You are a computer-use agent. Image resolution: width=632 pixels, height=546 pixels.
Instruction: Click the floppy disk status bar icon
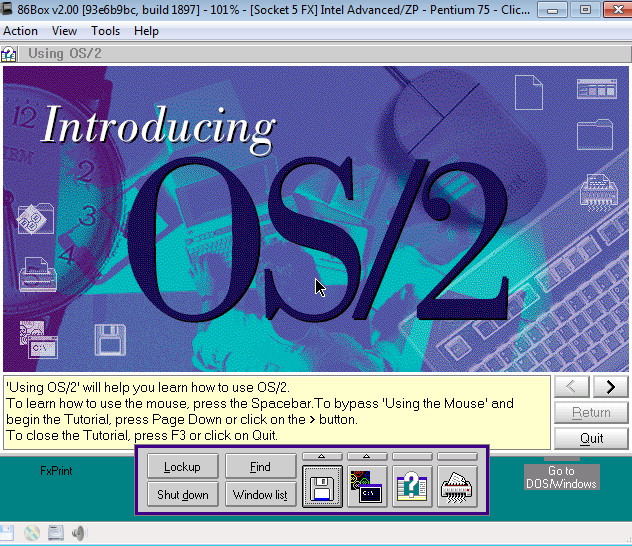pos(7,533)
